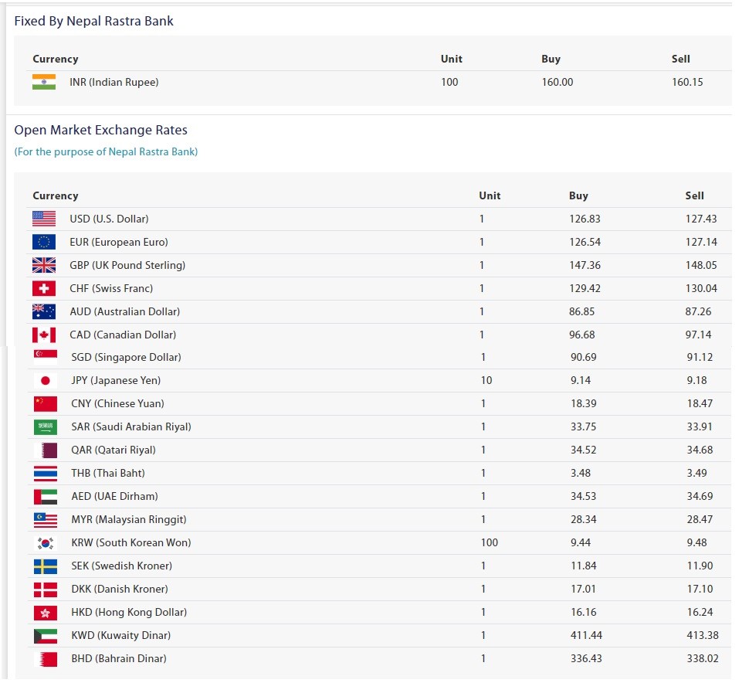Click the 'For the purpose of Nepal Rastra Bank' text

[x=106, y=151]
